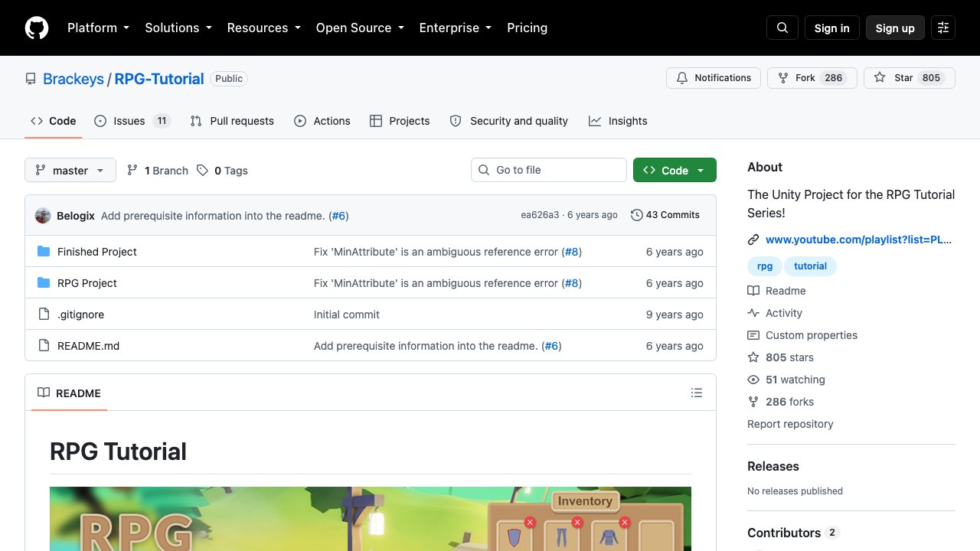The image size is (980, 551).
Task: Switch to the Security and quality tab
Action: 509,121
